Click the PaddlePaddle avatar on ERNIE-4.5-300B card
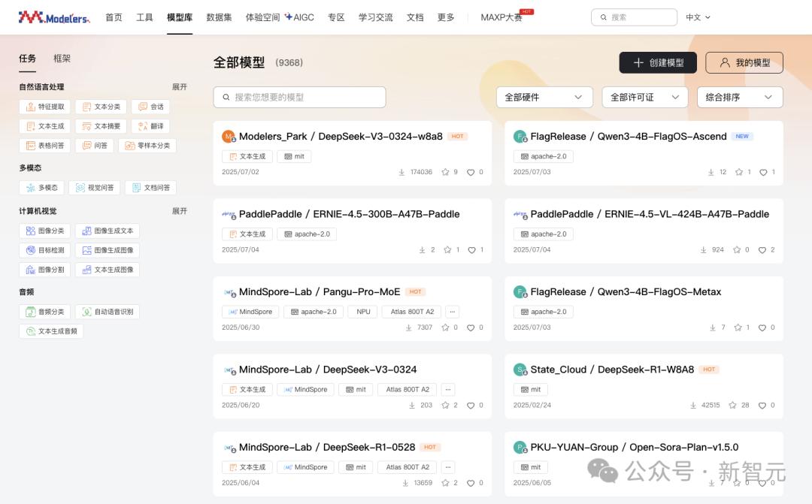 (229, 214)
